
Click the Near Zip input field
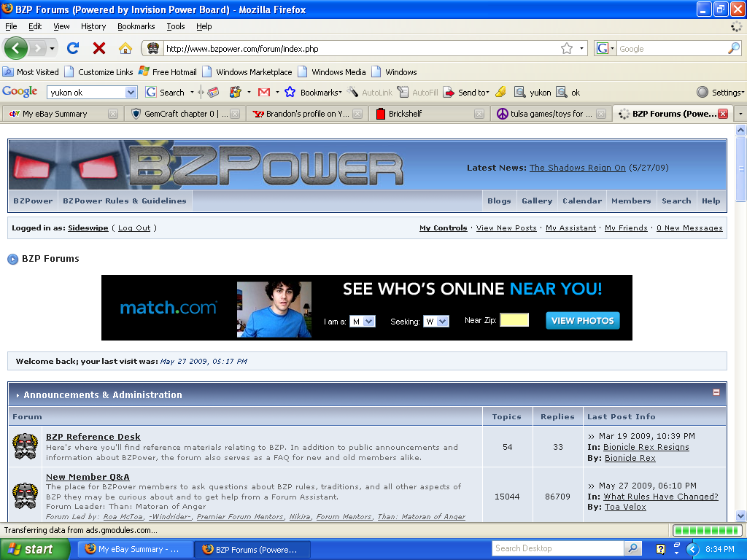[514, 320]
